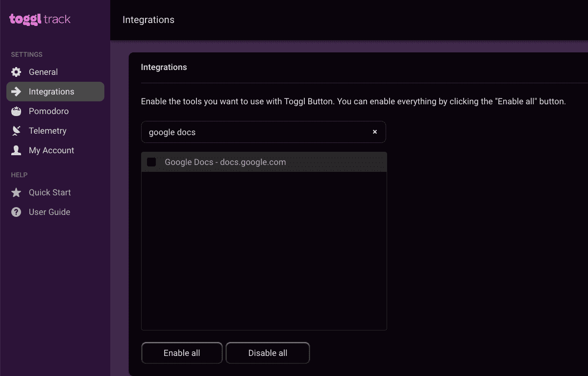This screenshot has width=588, height=376.
Task: Clear the search field with the × button
Action: (375, 132)
